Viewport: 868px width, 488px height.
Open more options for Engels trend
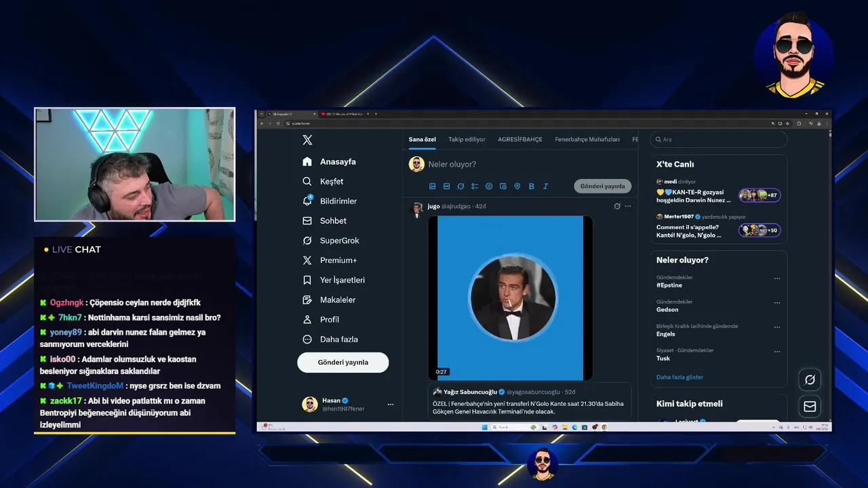777,327
